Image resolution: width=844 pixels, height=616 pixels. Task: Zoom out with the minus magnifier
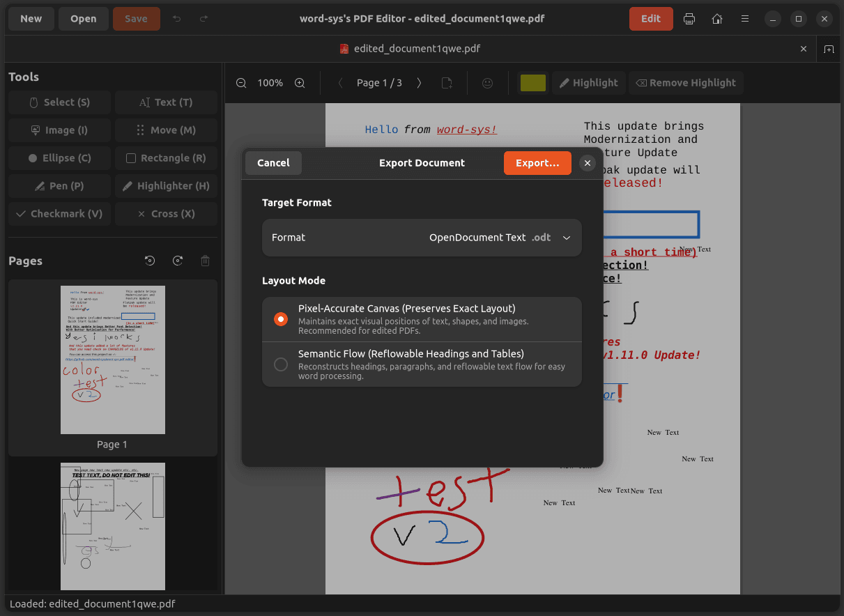point(241,83)
